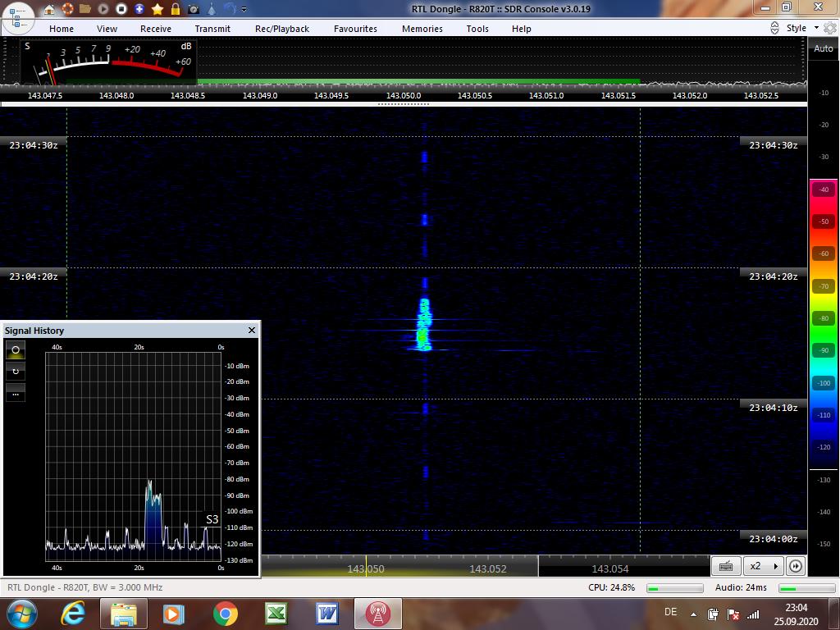The image size is (840, 630).
Task: Open favourites with the star icon
Action: tap(157, 8)
